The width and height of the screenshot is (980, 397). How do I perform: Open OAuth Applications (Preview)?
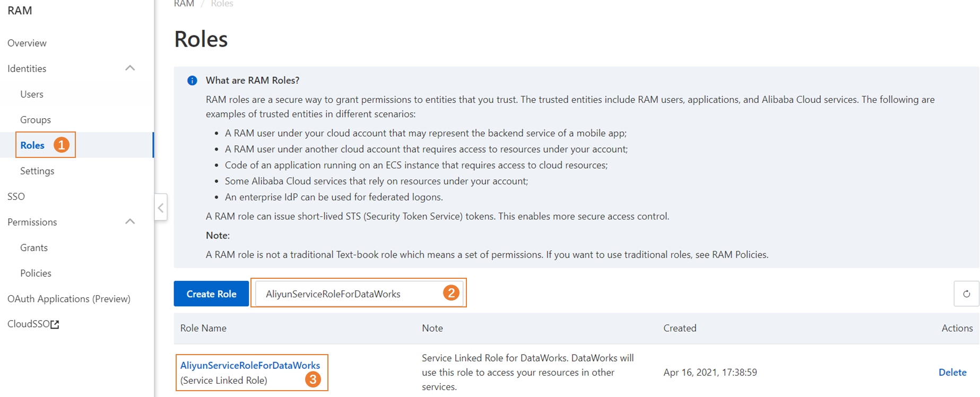[x=69, y=298]
